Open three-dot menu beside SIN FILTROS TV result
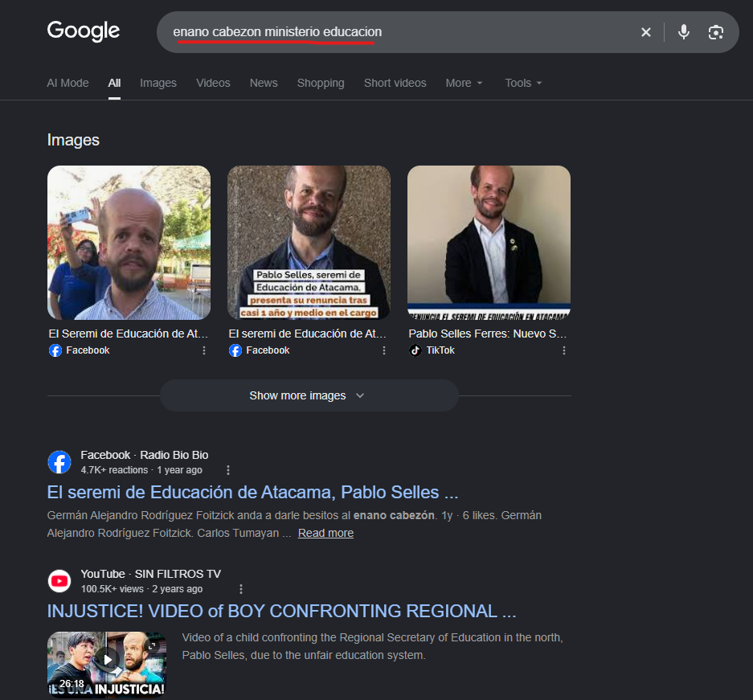This screenshot has width=753, height=700. 241,588
